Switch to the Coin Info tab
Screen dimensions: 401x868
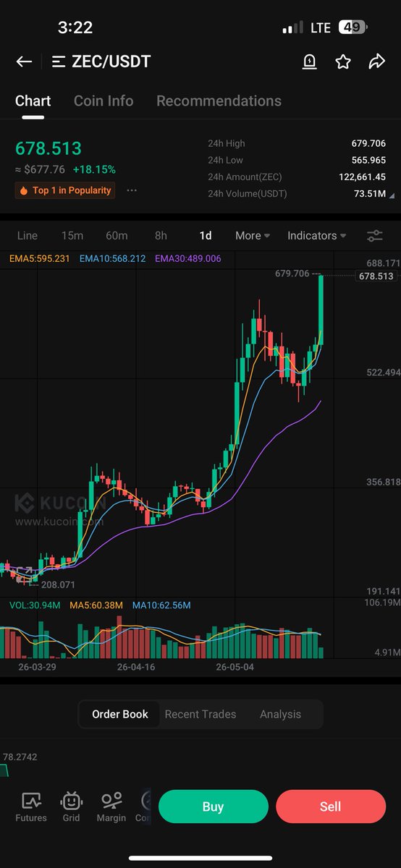[x=104, y=101]
